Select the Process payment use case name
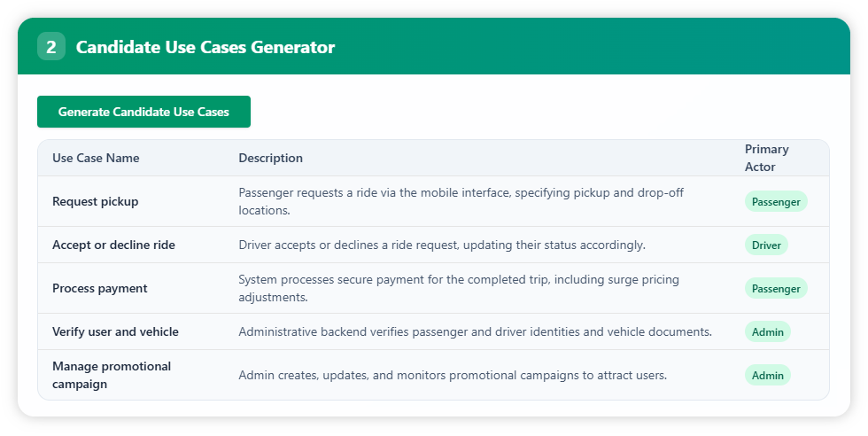The width and height of the screenshot is (868, 436). click(x=100, y=288)
